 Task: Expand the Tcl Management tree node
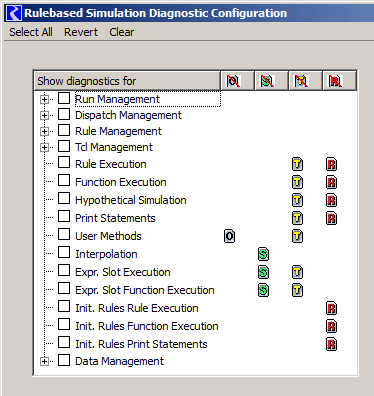(44, 147)
